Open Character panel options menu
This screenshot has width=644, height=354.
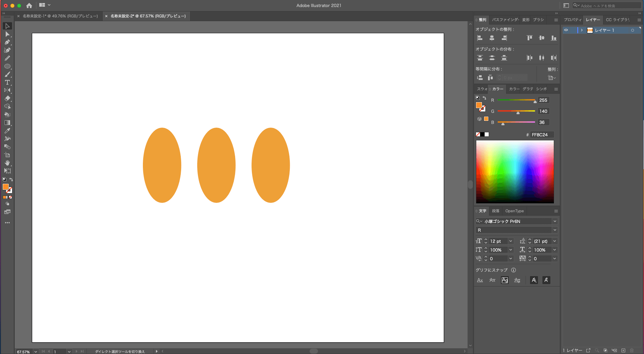pos(556,211)
